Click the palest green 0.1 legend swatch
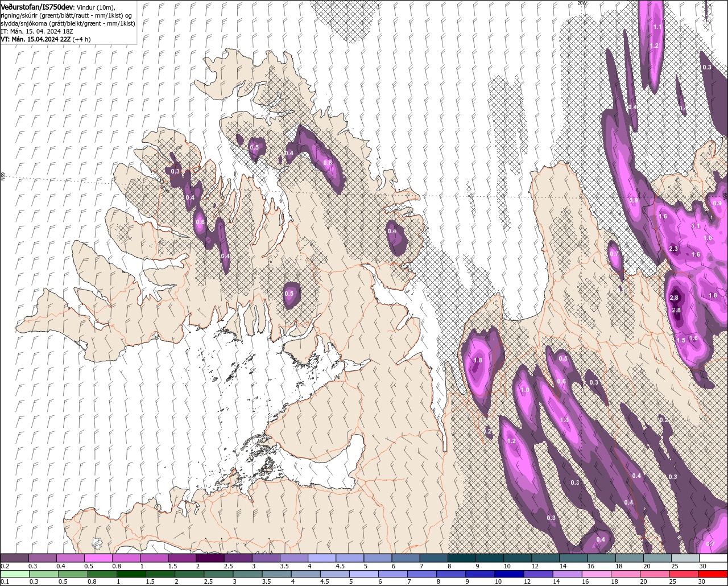Viewport: 728px width, 586px height. point(15,574)
